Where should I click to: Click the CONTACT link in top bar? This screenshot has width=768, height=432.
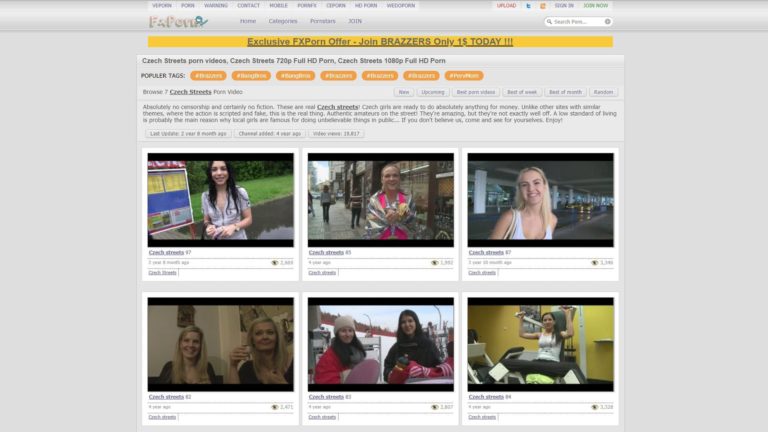click(248, 6)
